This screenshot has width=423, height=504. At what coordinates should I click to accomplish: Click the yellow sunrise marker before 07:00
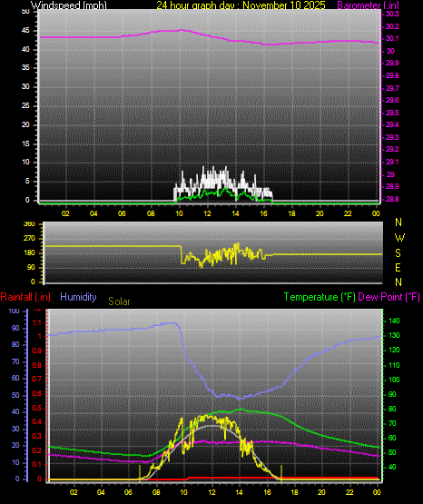point(140,473)
